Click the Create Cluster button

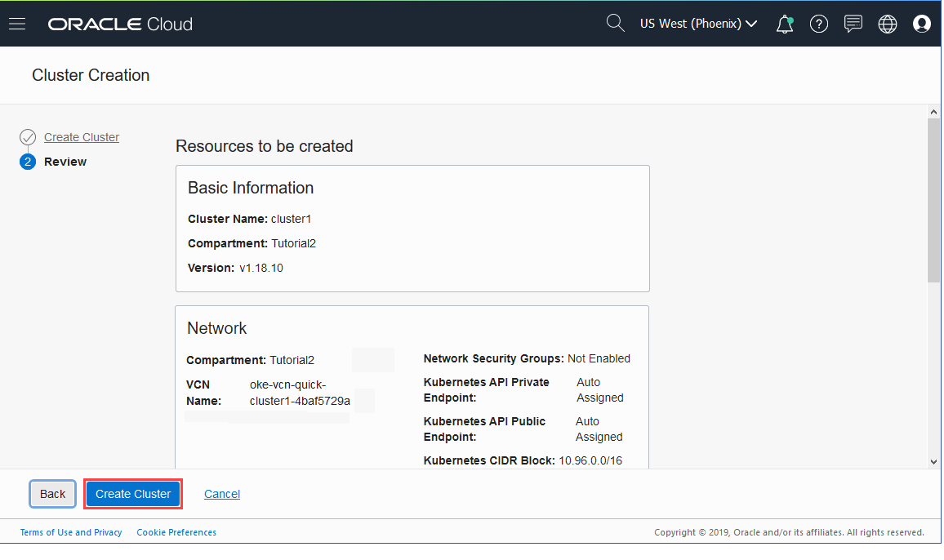click(133, 494)
